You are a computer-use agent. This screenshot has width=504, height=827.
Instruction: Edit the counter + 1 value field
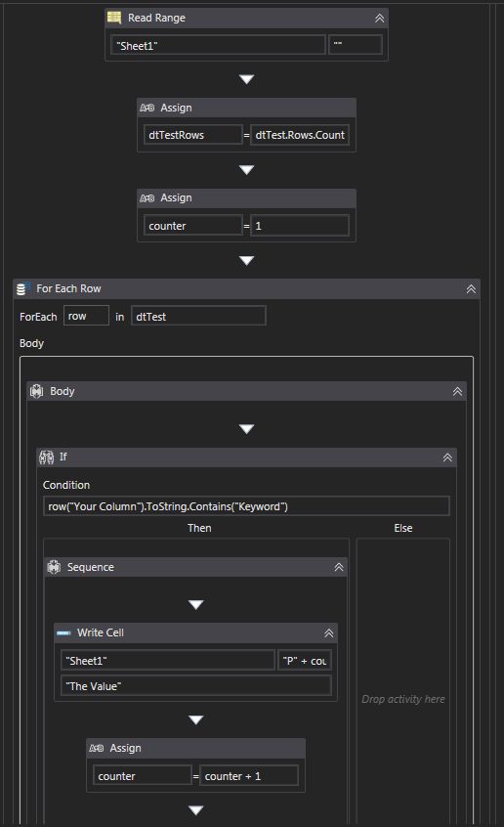coord(249,776)
